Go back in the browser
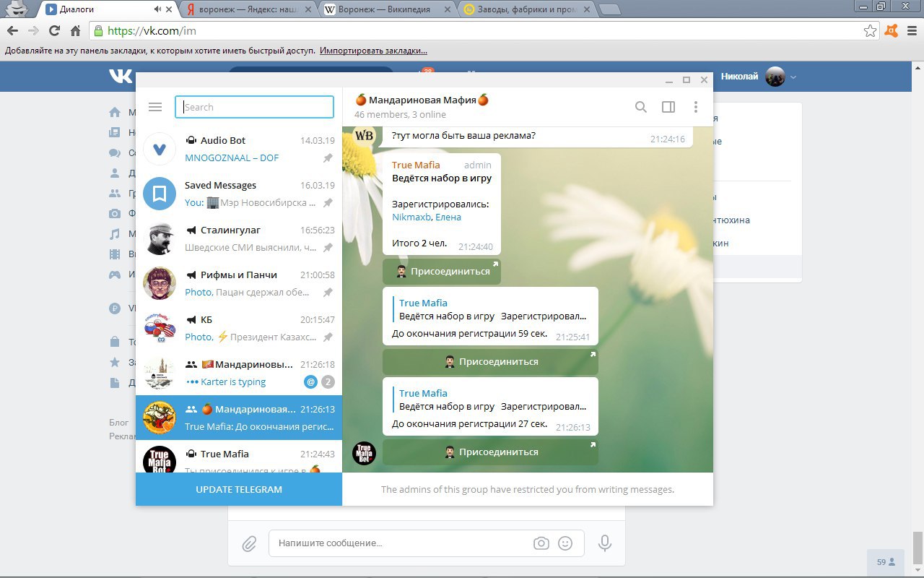 12,31
